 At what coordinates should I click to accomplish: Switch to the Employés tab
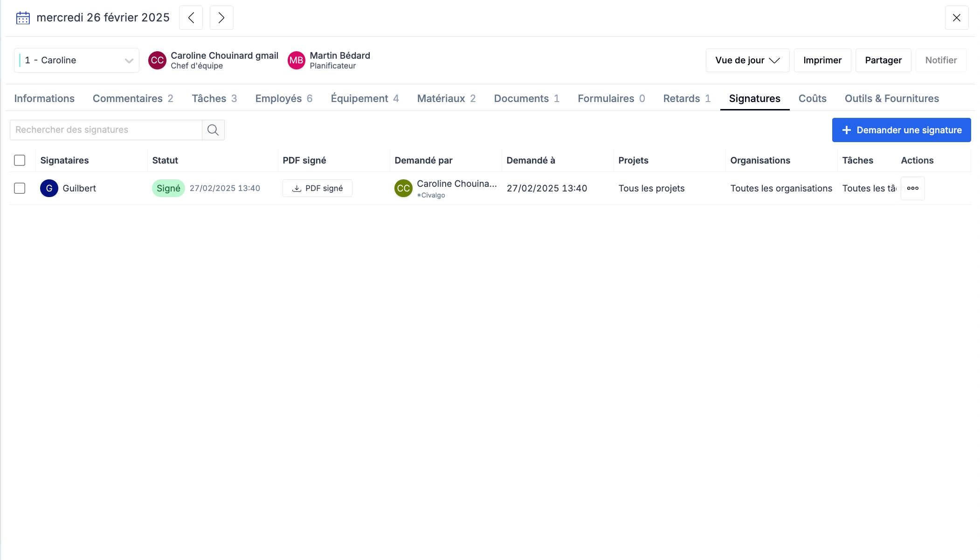283,98
